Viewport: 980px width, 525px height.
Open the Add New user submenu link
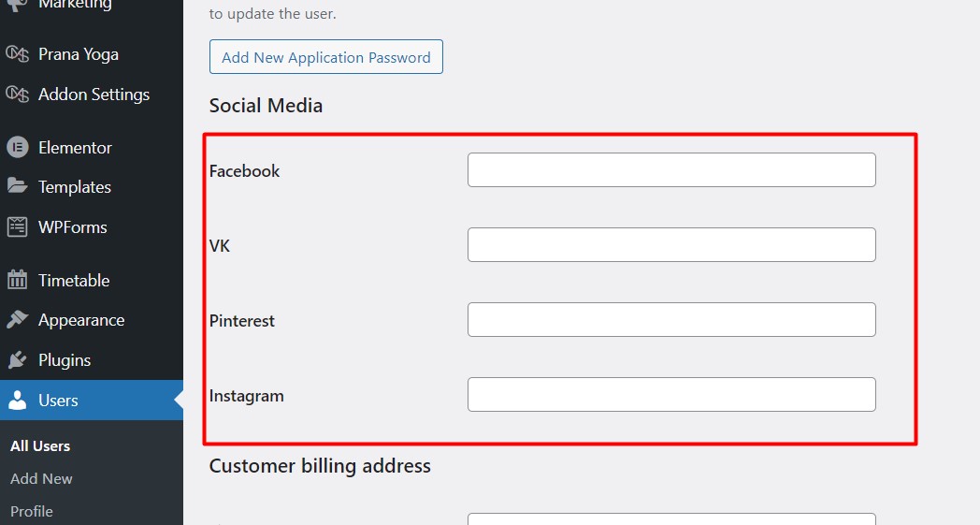tap(41, 479)
